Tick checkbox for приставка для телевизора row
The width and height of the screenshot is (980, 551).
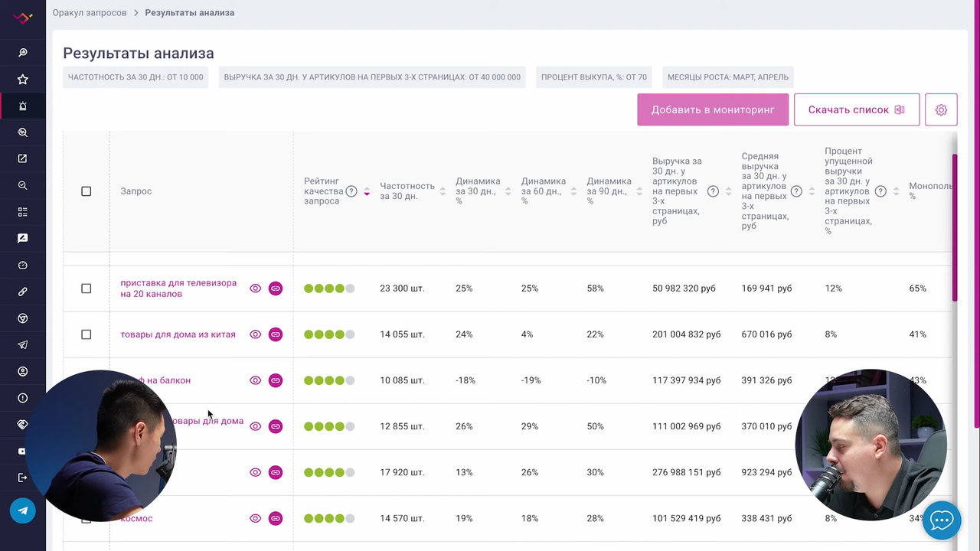coord(86,289)
